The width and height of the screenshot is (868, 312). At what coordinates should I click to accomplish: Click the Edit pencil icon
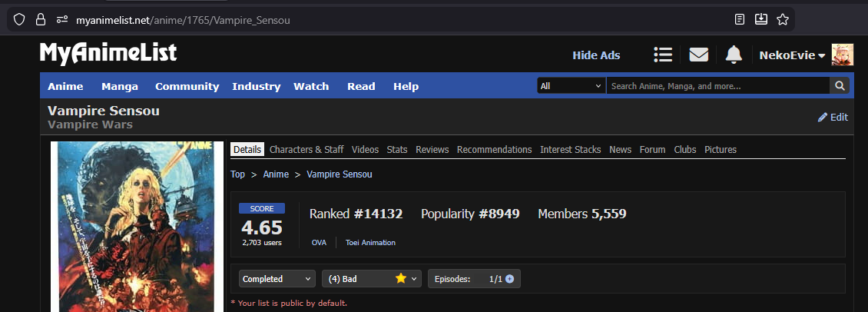click(x=823, y=117)
